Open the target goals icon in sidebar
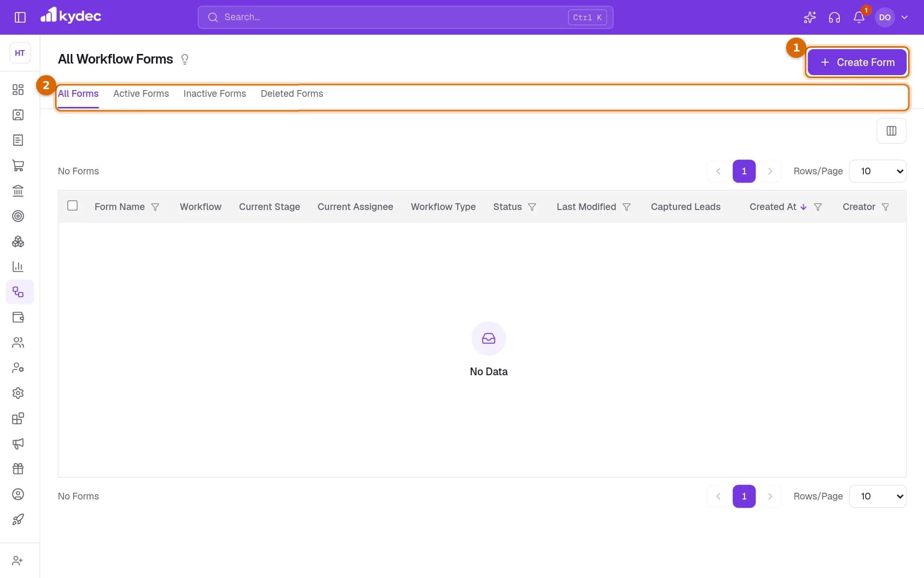 coord(18,216)
